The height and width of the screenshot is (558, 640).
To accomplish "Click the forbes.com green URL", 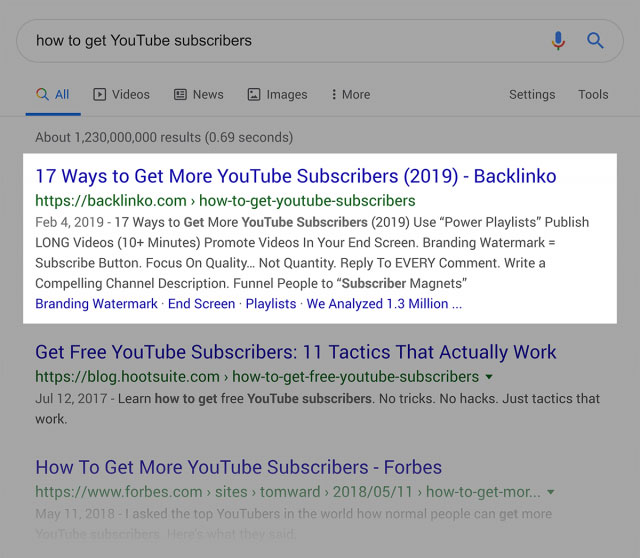I will pyautogui.click(x=288, y=491).
